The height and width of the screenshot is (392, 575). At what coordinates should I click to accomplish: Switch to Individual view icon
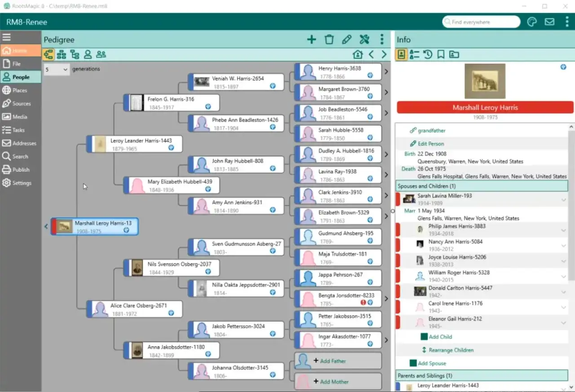88,54
